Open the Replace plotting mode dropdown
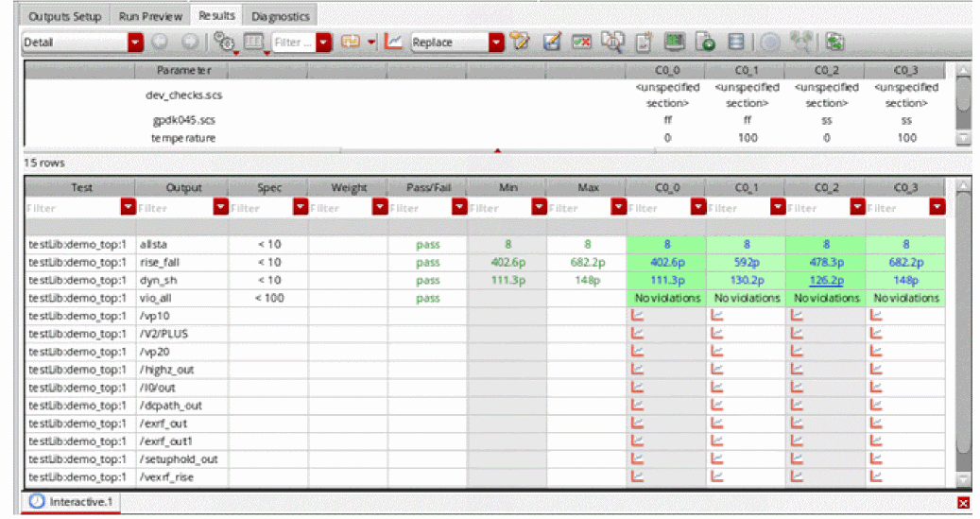This screenshot has height=519, width=980. point(496,42)
